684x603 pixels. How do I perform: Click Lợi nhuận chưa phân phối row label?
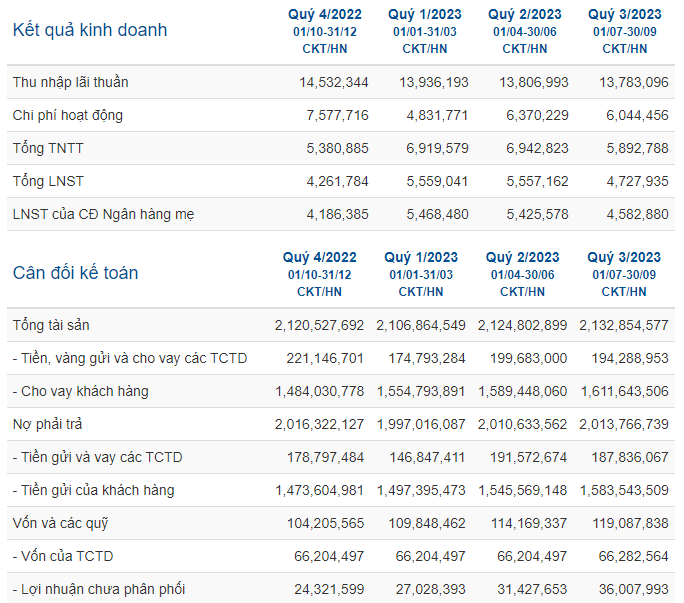pos(99,589)
